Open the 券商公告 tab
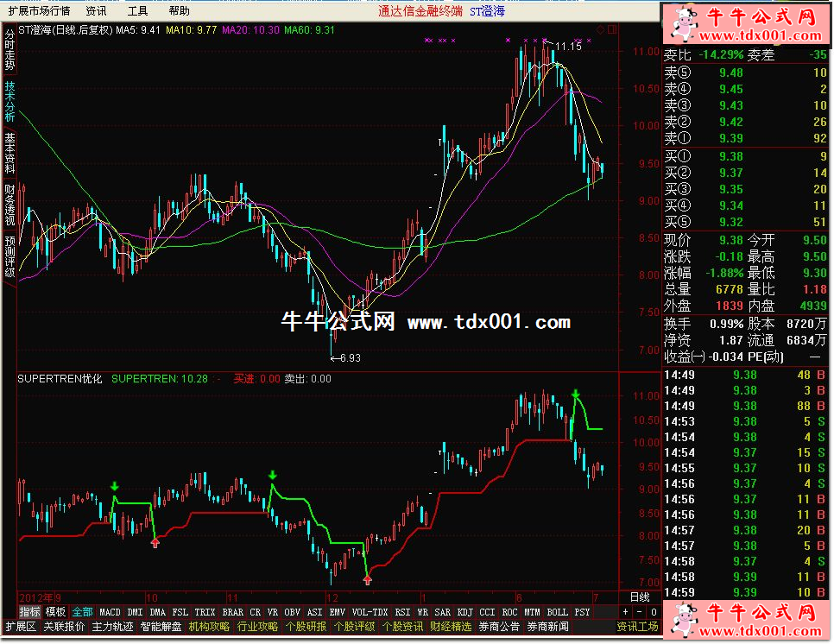Screen dimensions: 834x644 click(499, 627)
